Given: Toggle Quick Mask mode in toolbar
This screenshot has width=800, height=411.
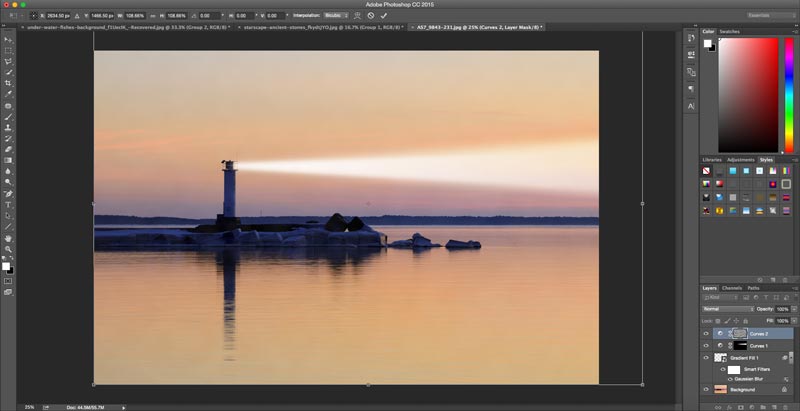Looking at the screenshot, I should point(8,281).
